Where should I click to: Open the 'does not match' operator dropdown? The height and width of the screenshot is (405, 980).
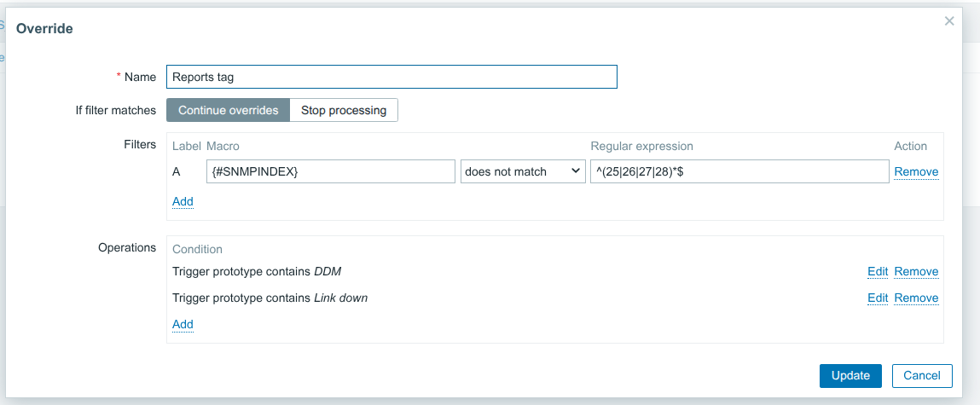(x=523, y=171)
